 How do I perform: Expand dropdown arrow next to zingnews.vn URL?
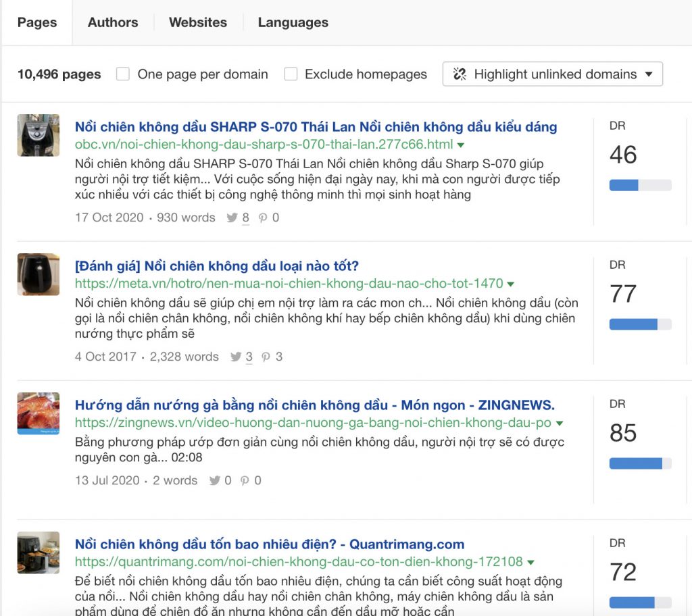coord(560,423)
